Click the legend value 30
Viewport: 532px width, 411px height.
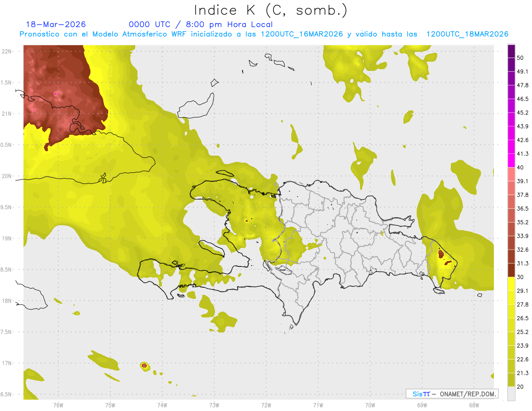tap(520, 277)
